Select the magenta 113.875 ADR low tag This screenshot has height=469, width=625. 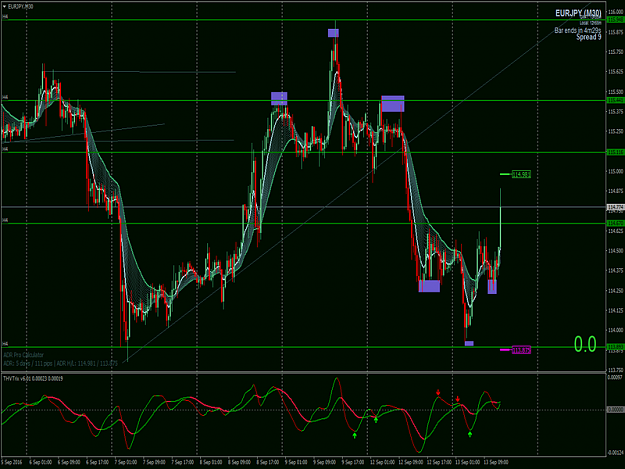(x=521, y=350)
